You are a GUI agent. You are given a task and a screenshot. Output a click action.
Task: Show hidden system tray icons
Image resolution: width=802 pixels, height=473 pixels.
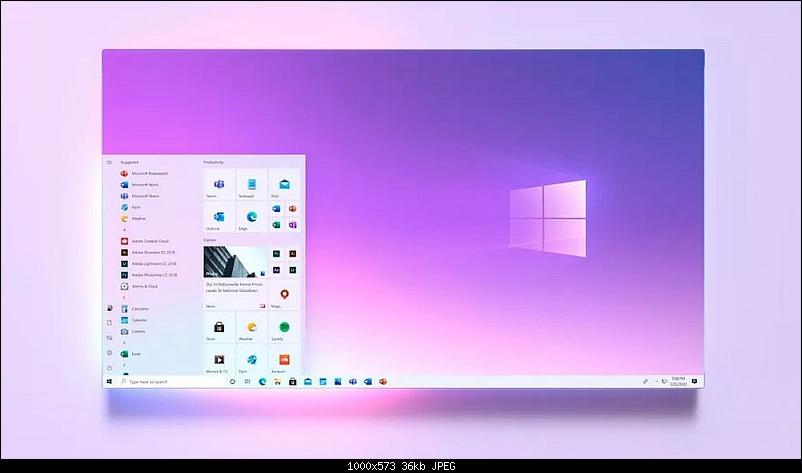[x=656, y=381]
